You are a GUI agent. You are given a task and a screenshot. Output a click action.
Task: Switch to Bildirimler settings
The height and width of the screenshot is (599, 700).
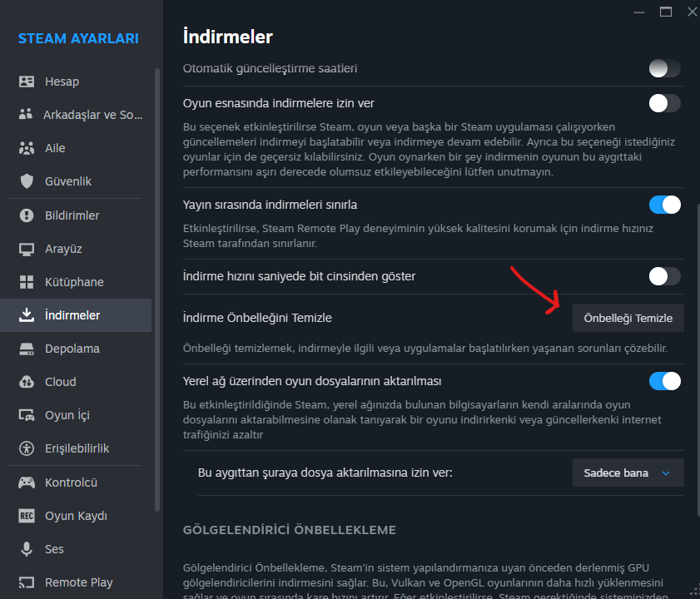point(76,215)
